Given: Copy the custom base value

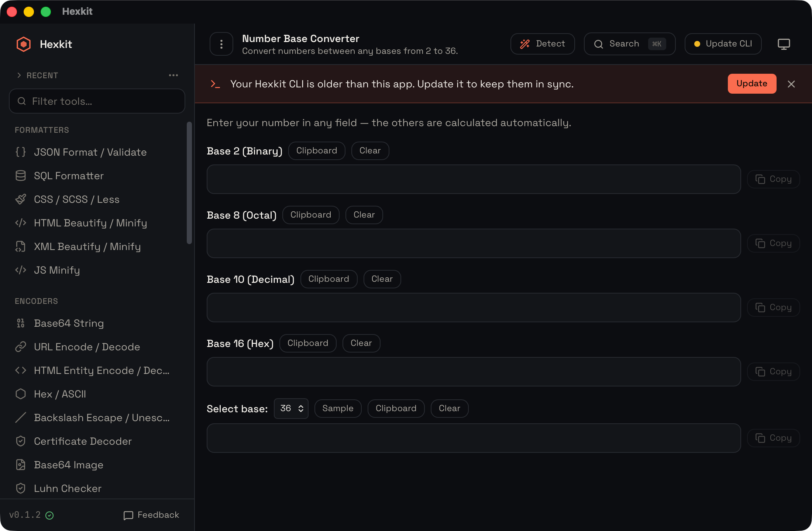Looking at the screenshot, I should (x=774, y=438).
